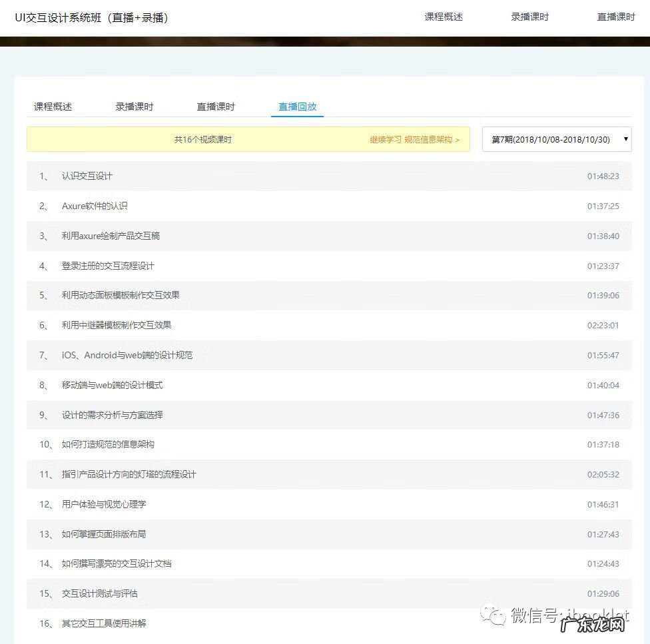Switch to the 课程概述 tab in content panel

[53, 107]
